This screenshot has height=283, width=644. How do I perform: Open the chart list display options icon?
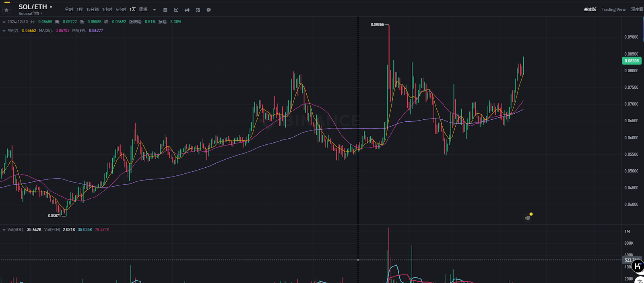click(198, 10)
